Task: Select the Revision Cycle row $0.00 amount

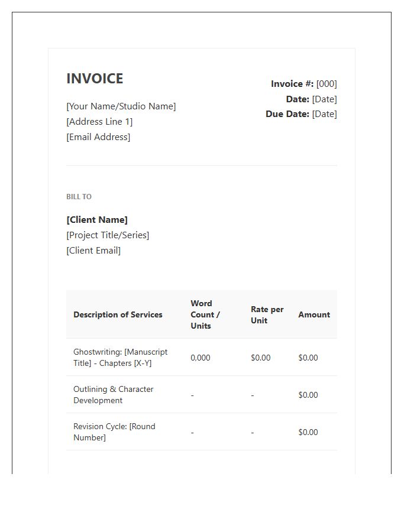Action: coord(308,432)
